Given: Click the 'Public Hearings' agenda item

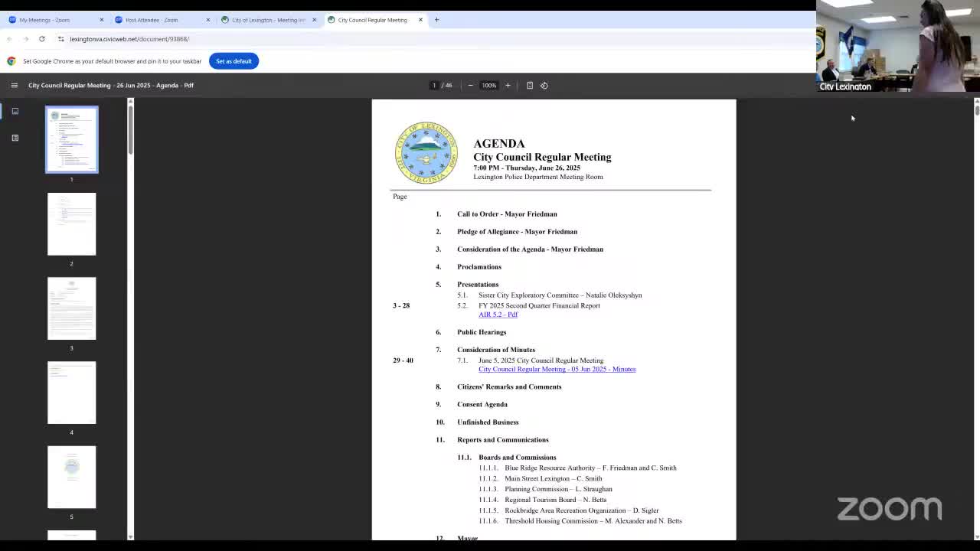Looking at the screenshot, I should pyautogui.click(x=482, y=332).
